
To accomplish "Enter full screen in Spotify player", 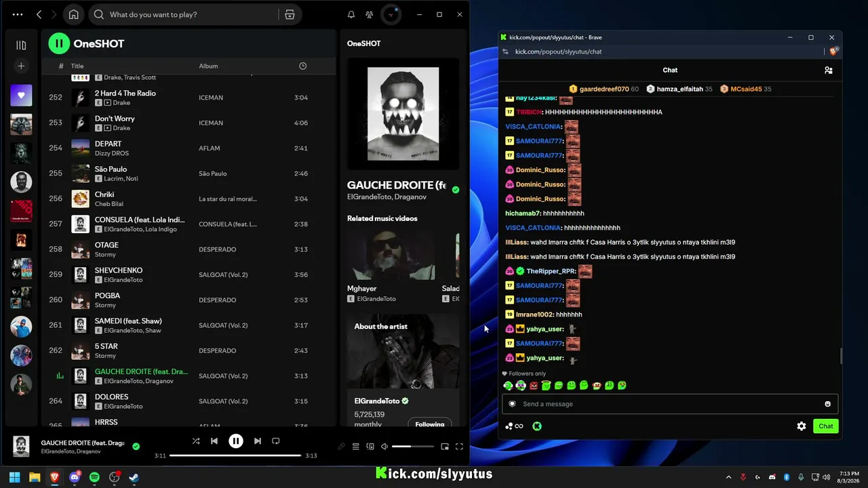I will pyautogui.click(x=459, y=446).
